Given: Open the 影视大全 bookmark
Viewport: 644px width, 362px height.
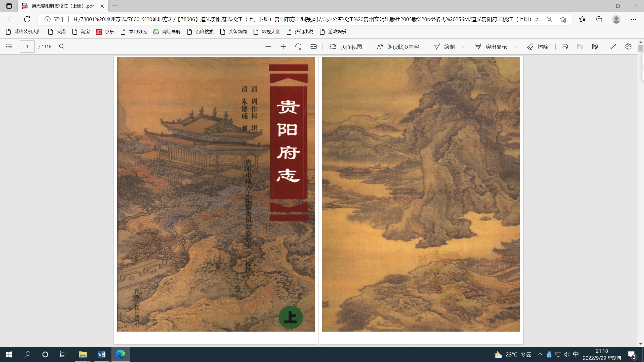Looking at the screenshot, I should click(x=267, y=32).
